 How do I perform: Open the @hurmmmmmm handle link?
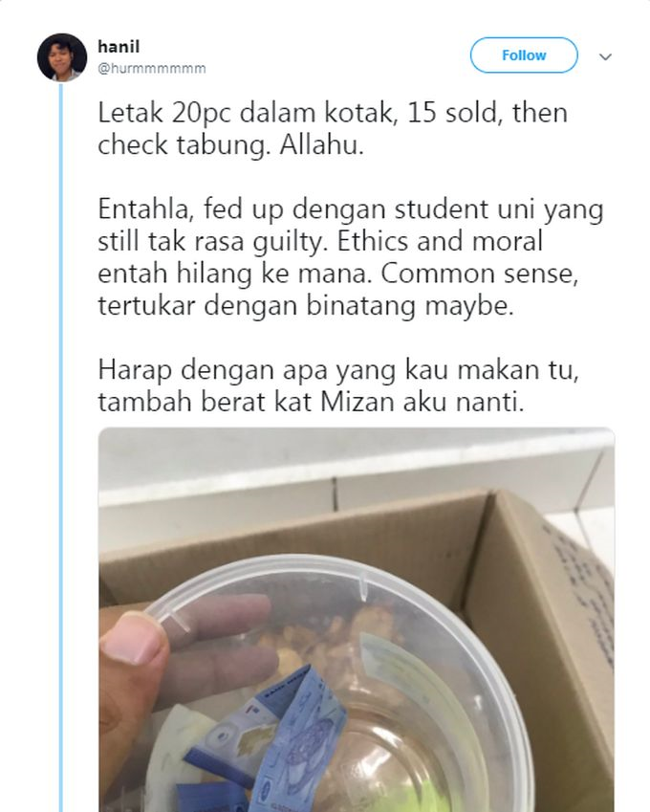pyautogui.click(x=152, y=68)
